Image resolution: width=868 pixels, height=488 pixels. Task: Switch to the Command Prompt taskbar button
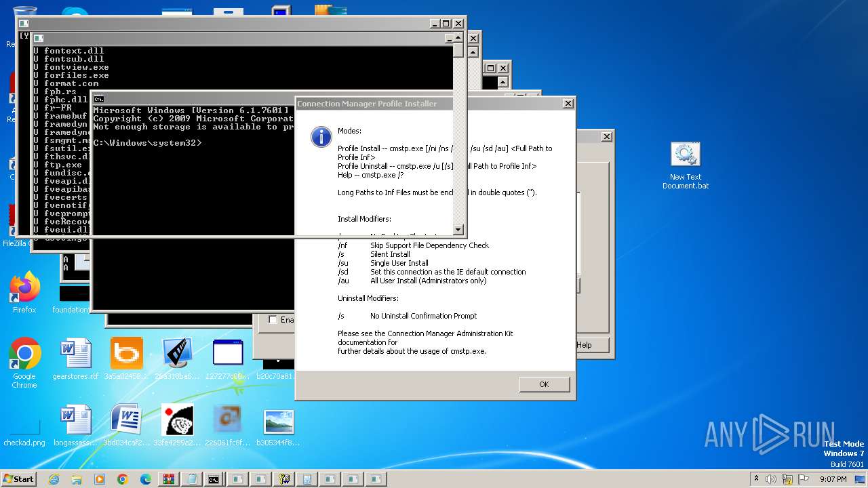[x=214, y=479]
